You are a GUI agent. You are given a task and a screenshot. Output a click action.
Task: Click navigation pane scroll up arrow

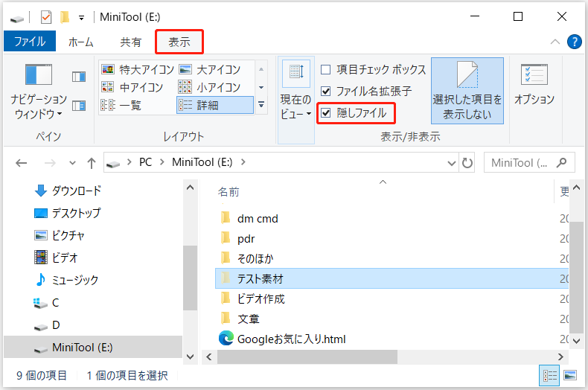tap(190, 188)
